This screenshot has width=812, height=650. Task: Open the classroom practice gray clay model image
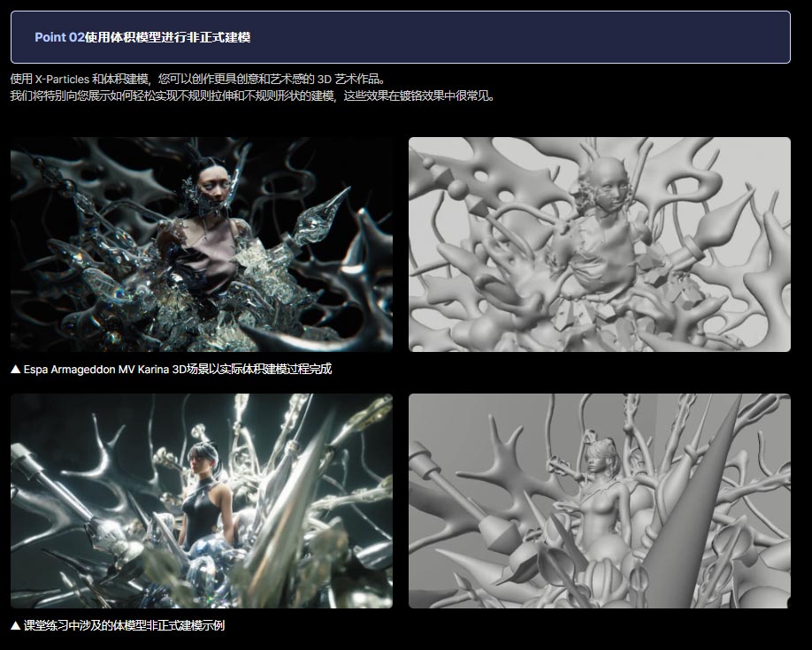pyautogui.click(x=599, y=501)
